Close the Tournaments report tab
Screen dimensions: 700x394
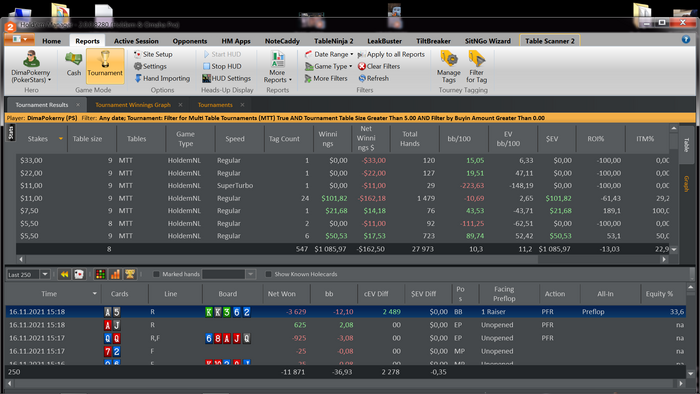click(x=242, y=105)
